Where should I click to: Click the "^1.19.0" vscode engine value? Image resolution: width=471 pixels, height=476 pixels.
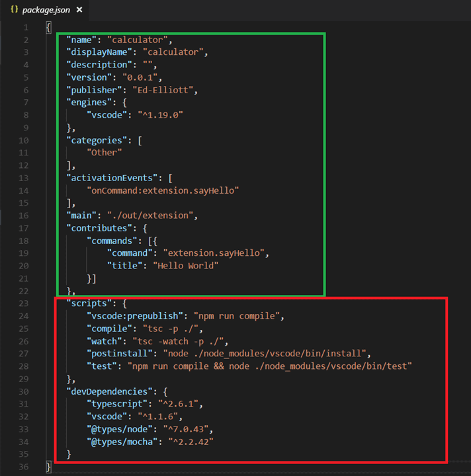[x=160, y=115]
